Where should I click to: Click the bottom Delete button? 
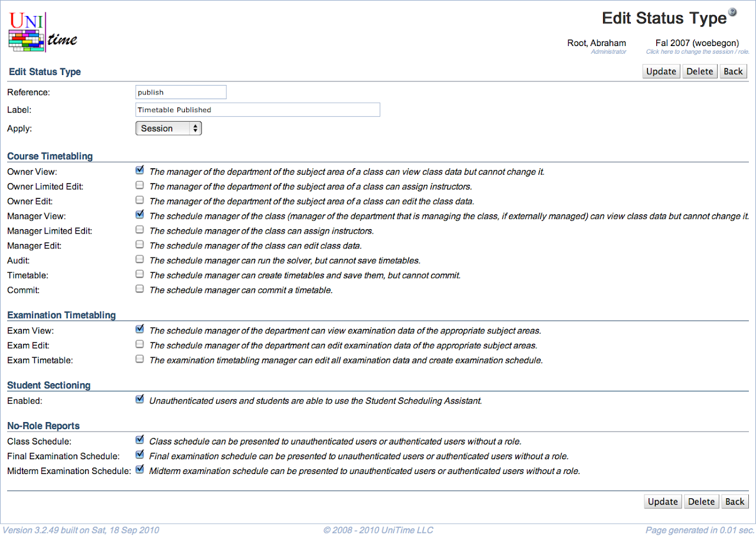[x=702, y=501]
